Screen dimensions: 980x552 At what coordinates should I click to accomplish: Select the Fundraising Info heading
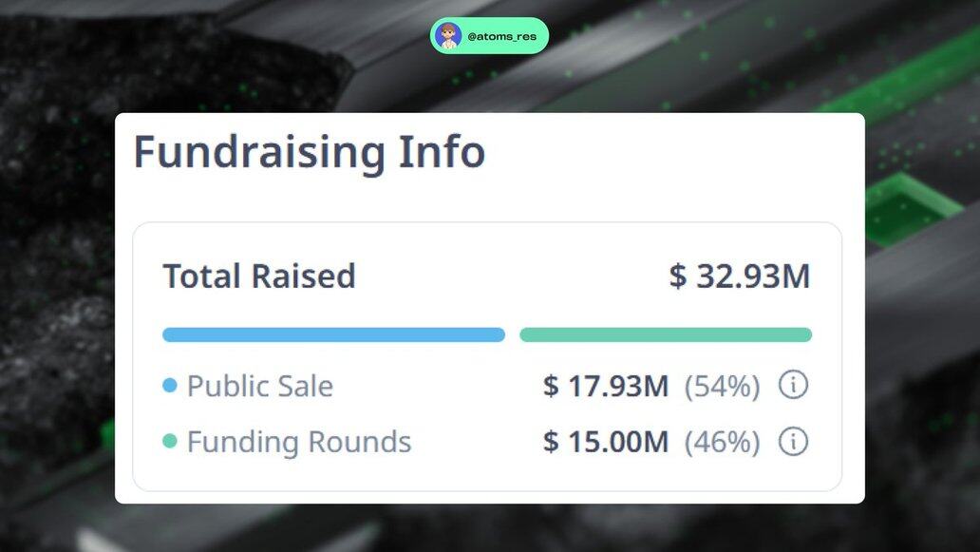(x=310, y=152)
